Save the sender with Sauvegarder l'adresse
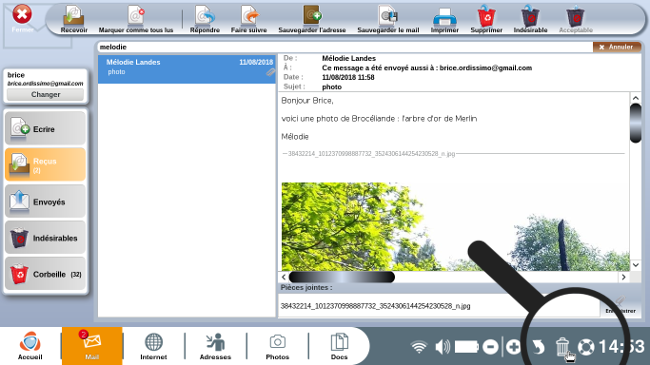Image resolution: width=650 pixels, height=365 pixels. (x=312, y=19)
